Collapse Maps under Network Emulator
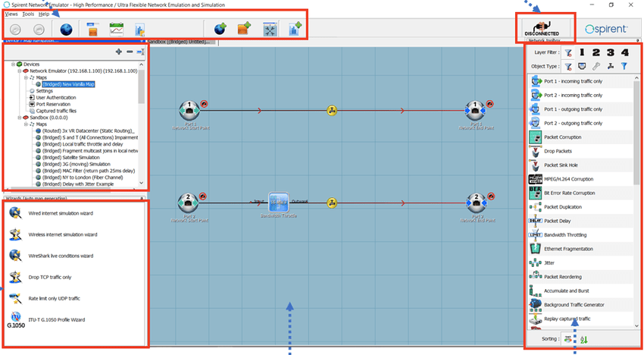The height and width of the screenshot is (355, 644). click(26, 77)
